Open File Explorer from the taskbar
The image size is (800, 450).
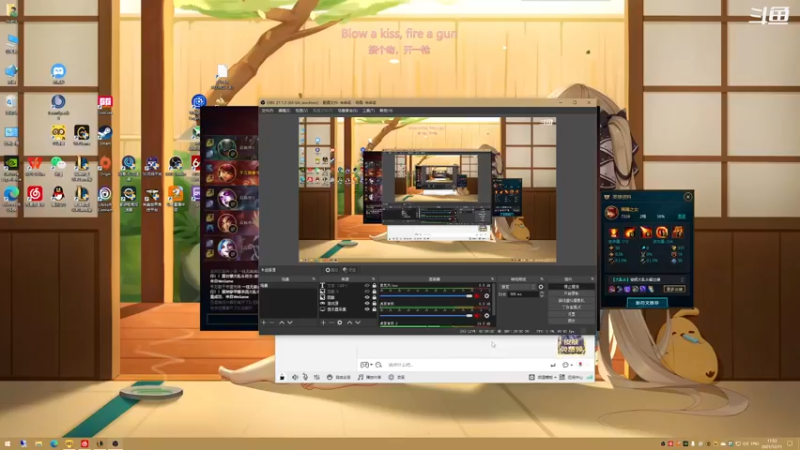(x=38, y=443)
